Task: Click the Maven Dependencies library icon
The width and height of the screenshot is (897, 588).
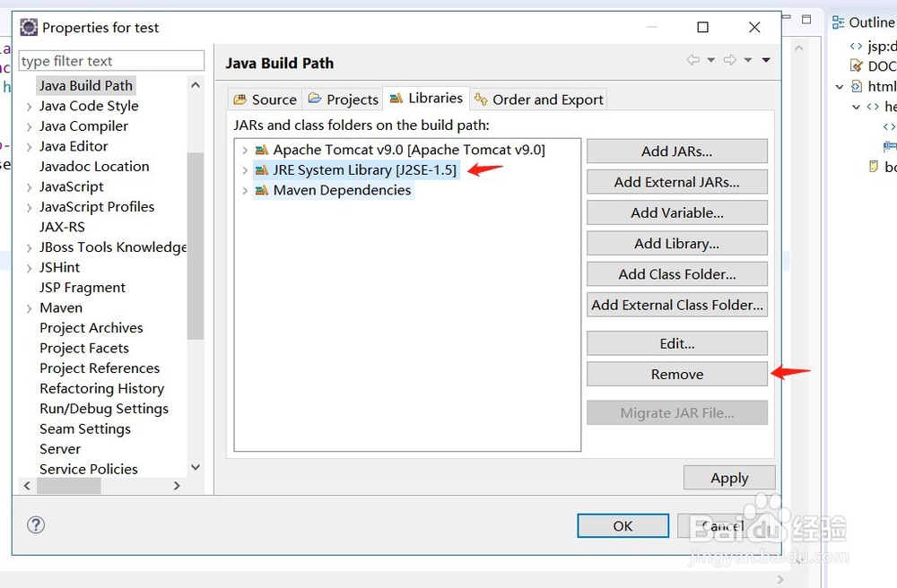Action: [262, 190]
